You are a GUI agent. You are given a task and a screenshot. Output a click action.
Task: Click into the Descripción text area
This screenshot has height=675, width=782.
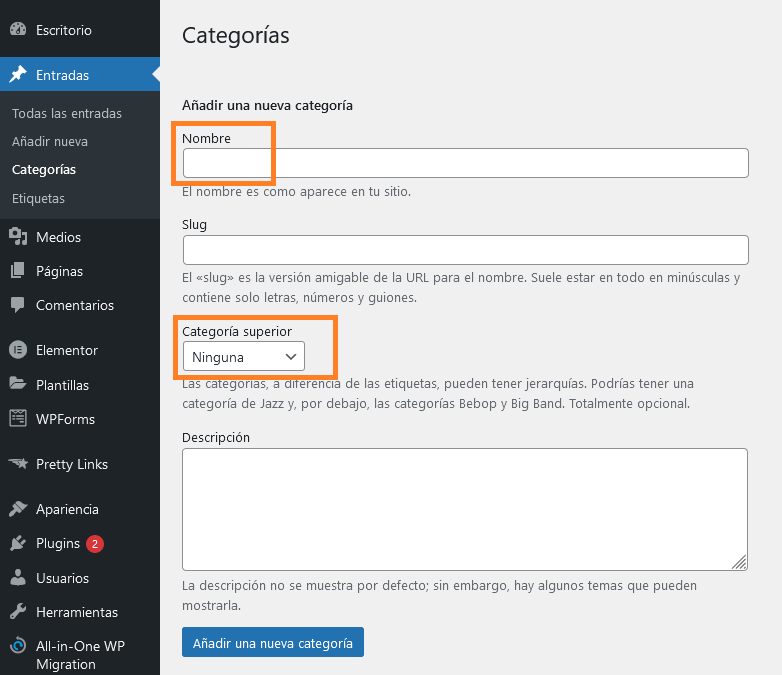465,509
